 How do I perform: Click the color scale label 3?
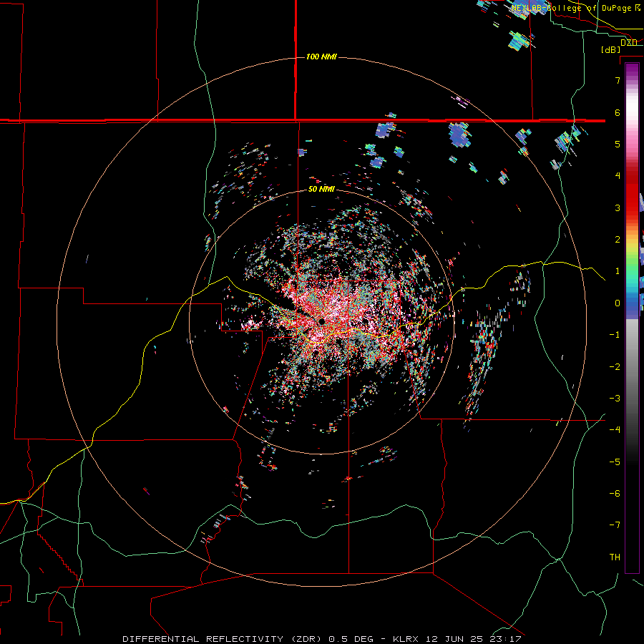[618, 208]
